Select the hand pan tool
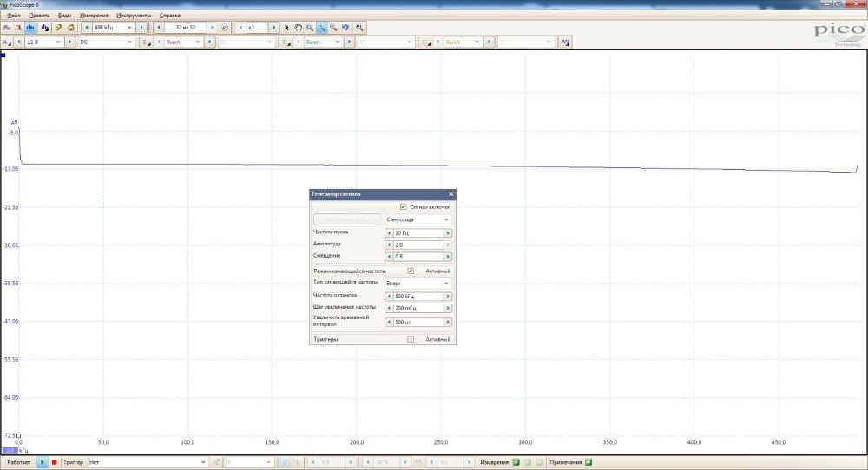Screen dimensions: 868x470 (298, 28)
